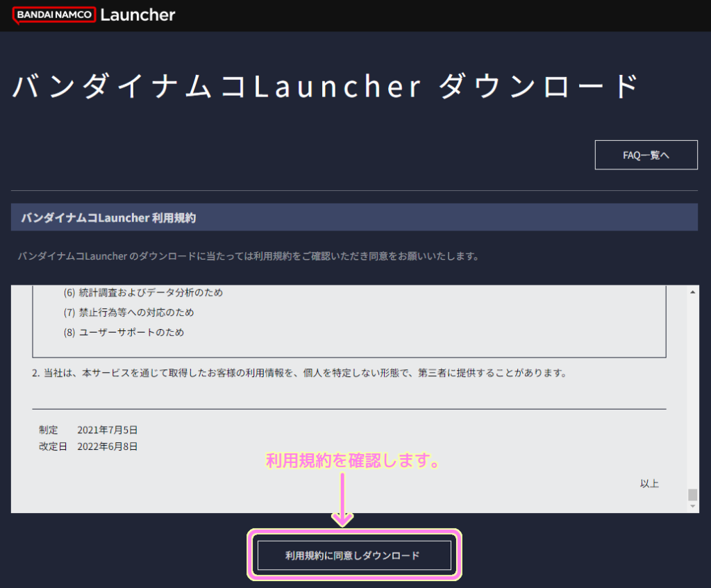Click the 制定 2021年7月5日 date line

88,430
